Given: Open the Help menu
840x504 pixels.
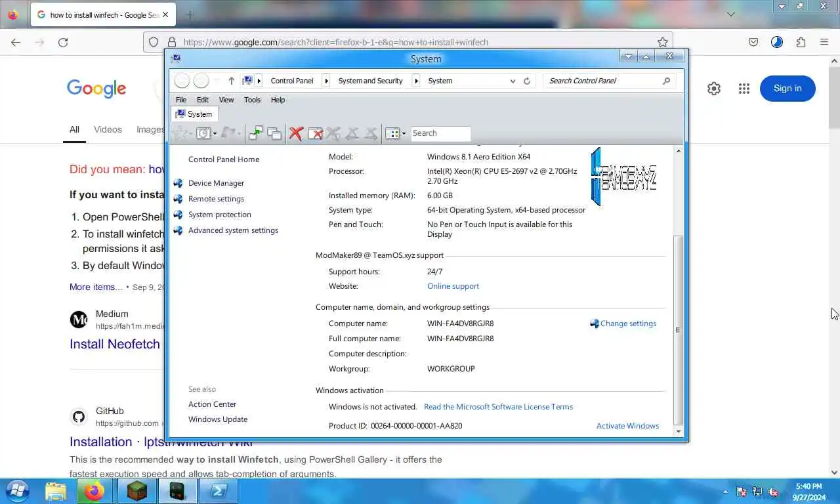Looking at the screenshot, I should [278, 100].
